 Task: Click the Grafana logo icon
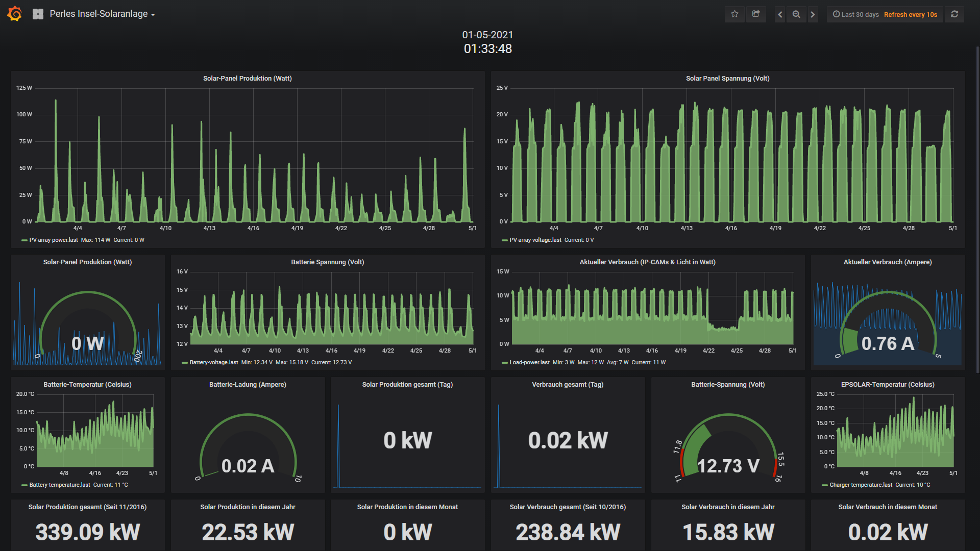pos(14,14)
